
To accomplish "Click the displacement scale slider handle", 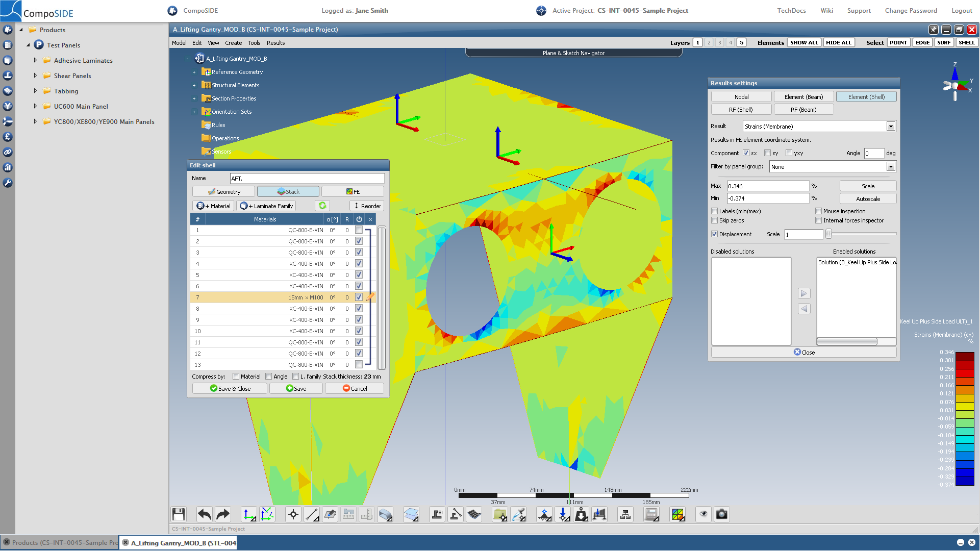I will point(829,234).
